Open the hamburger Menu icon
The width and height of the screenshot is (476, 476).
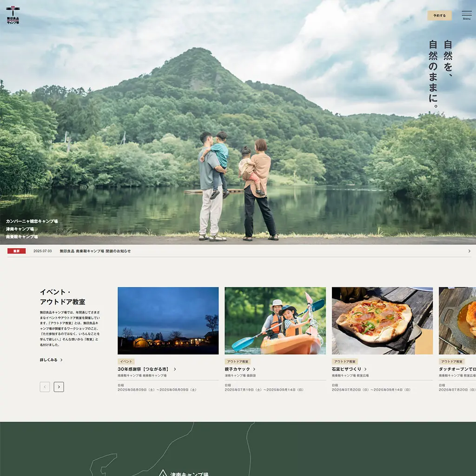466,13
